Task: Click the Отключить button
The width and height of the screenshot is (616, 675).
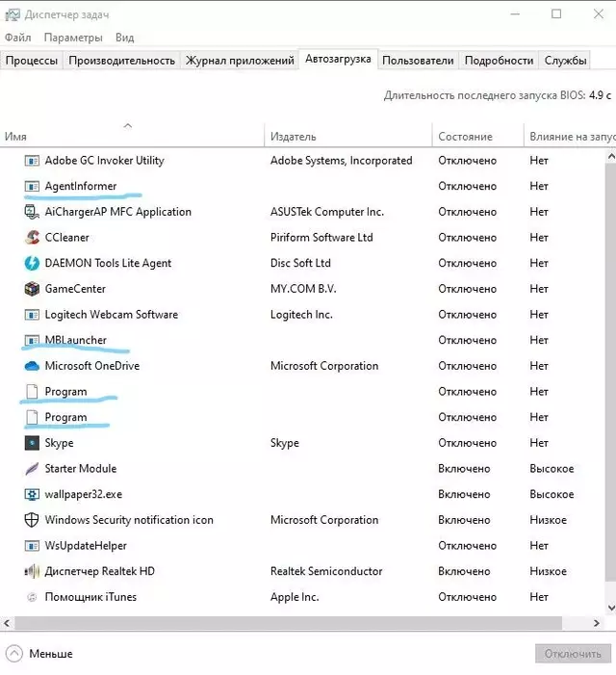Action: coord(573,654)
